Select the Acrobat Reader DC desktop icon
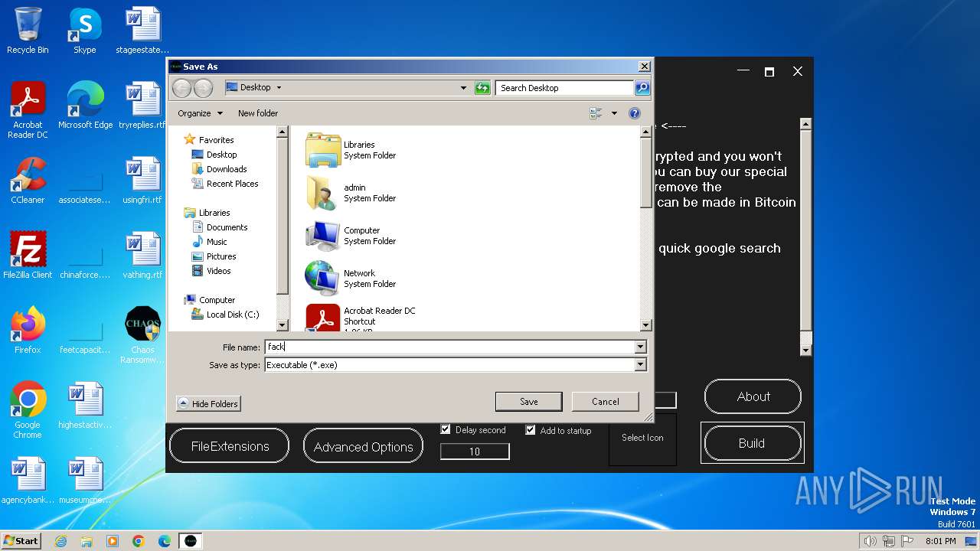 point(28,110)
